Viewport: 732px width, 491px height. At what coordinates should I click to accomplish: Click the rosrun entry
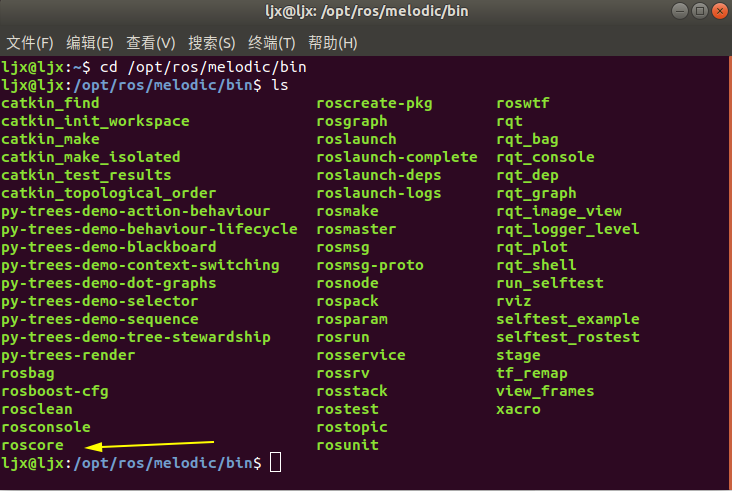pyautogui.click(x=343, y=337)
